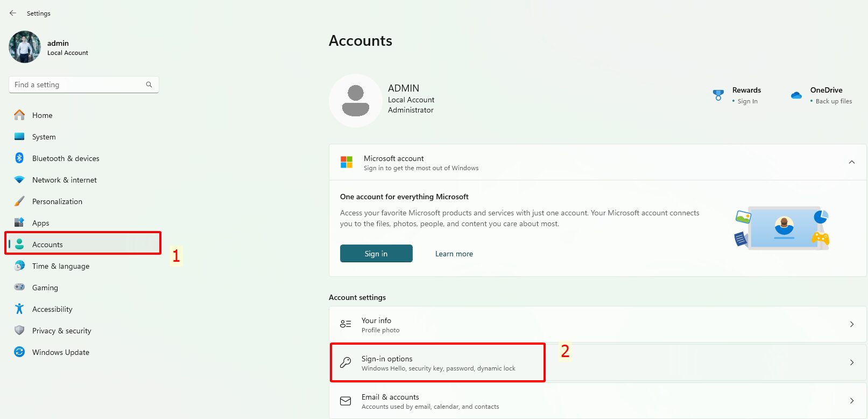Go to Gaming settings page

pyautogui.click(x=45, y=288)
